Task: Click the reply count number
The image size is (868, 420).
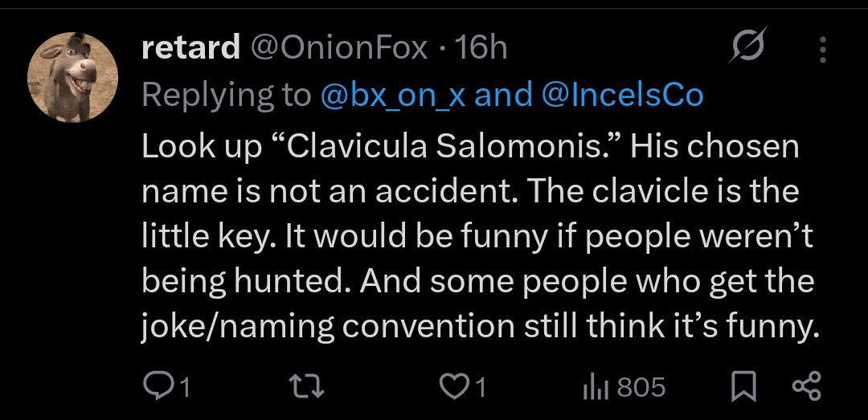Action: click(184, 389)
